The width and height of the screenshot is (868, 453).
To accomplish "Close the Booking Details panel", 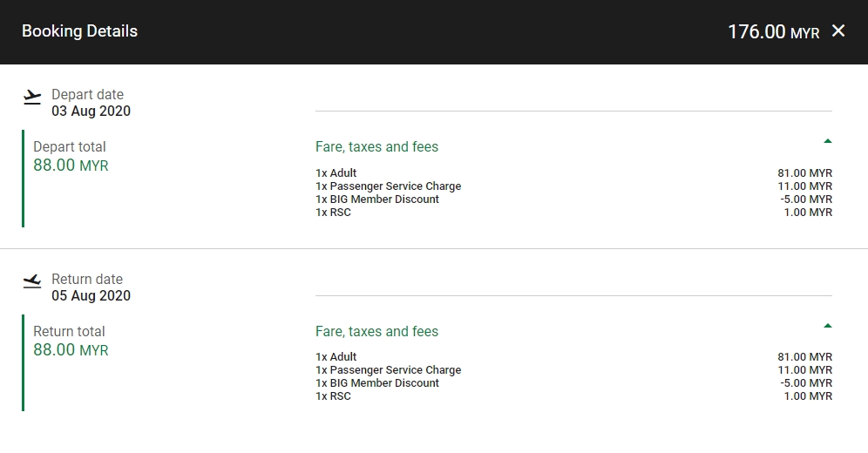I will 838,31.
